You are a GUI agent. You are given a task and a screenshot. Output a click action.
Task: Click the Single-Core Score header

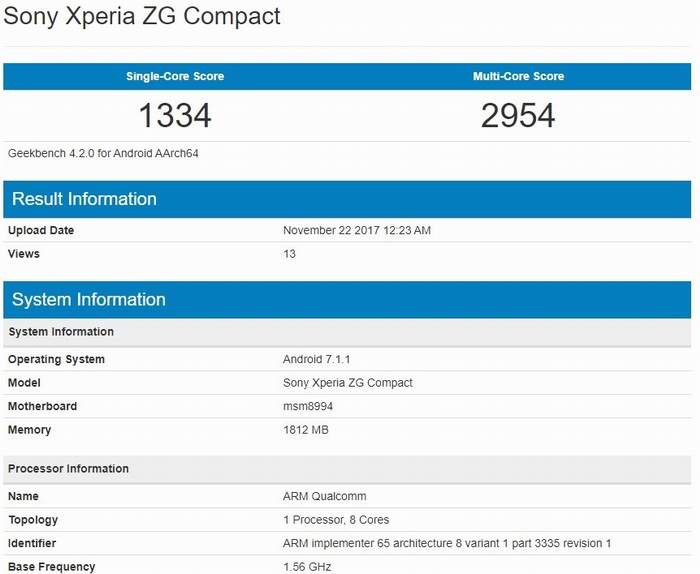[175, 76]
